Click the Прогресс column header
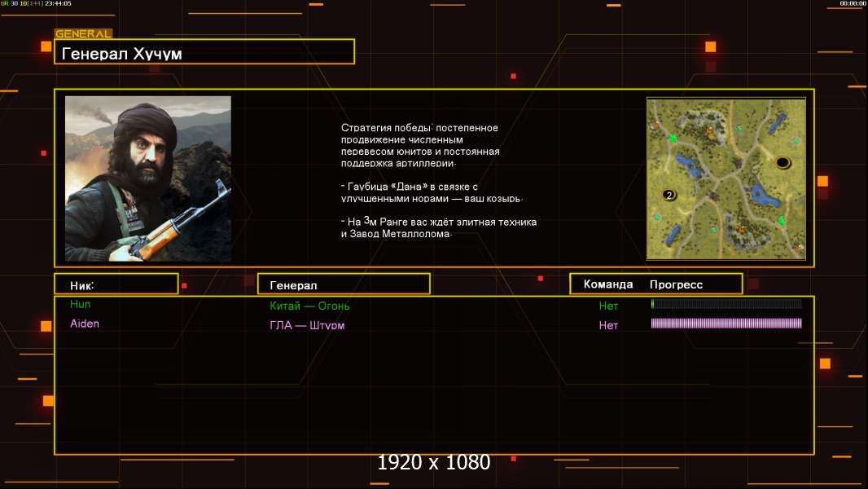 676,284
